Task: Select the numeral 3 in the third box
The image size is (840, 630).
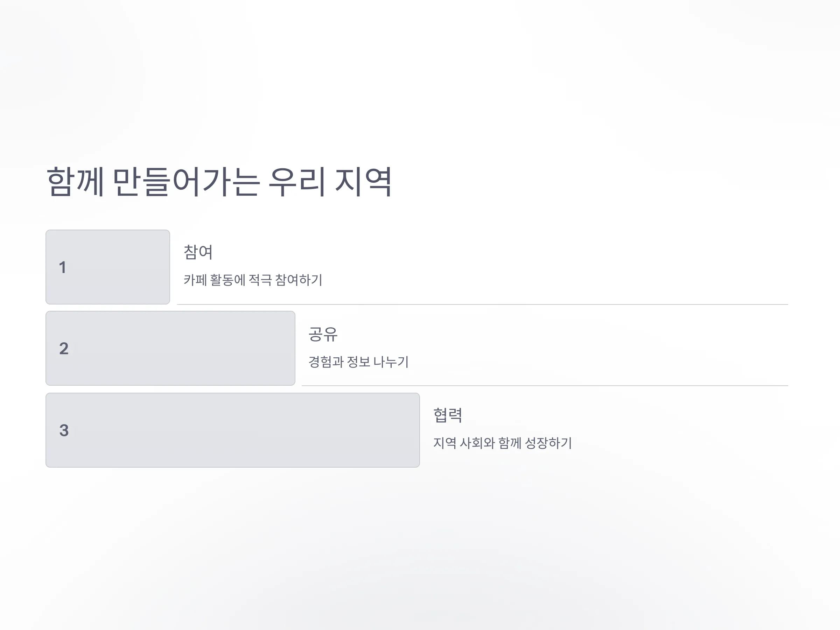Action: coord(64,430)
